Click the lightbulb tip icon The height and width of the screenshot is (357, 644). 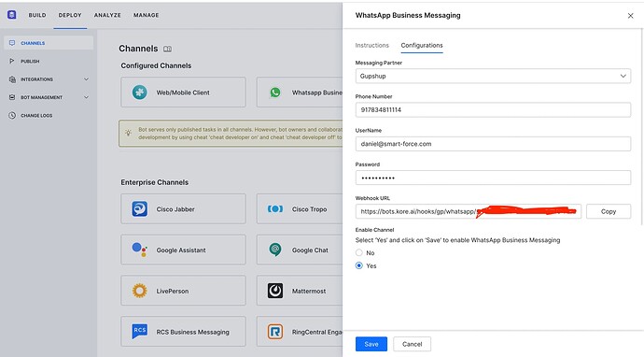coord(129,133)
